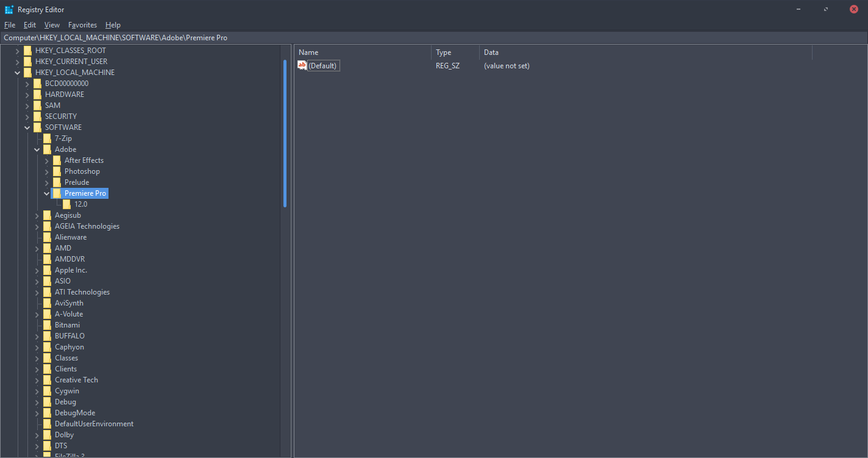Click the Registry Editor app icon in title bar
This screenshot has width=868, height=458.
[9, 9]
